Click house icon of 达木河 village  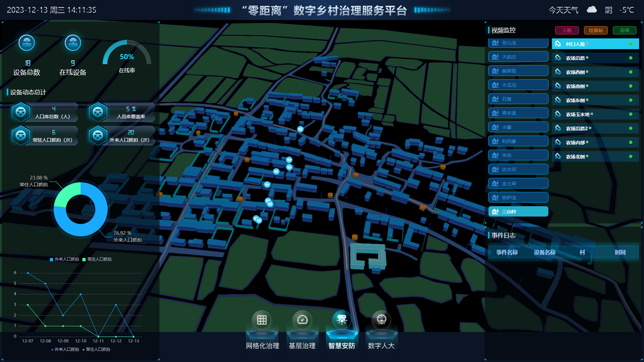(495, 169)
